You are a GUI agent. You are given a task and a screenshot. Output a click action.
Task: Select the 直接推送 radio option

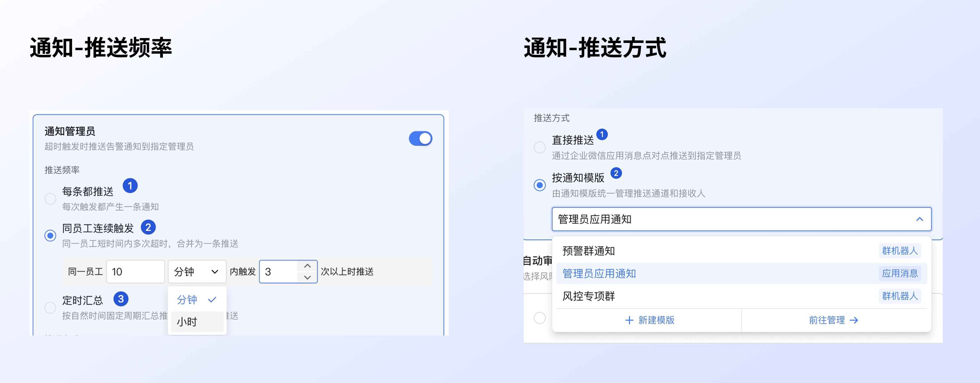(x=540, y=147)
